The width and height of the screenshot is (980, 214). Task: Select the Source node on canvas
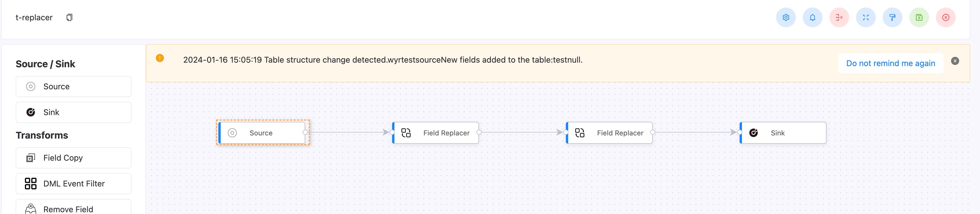coord(262,133)
